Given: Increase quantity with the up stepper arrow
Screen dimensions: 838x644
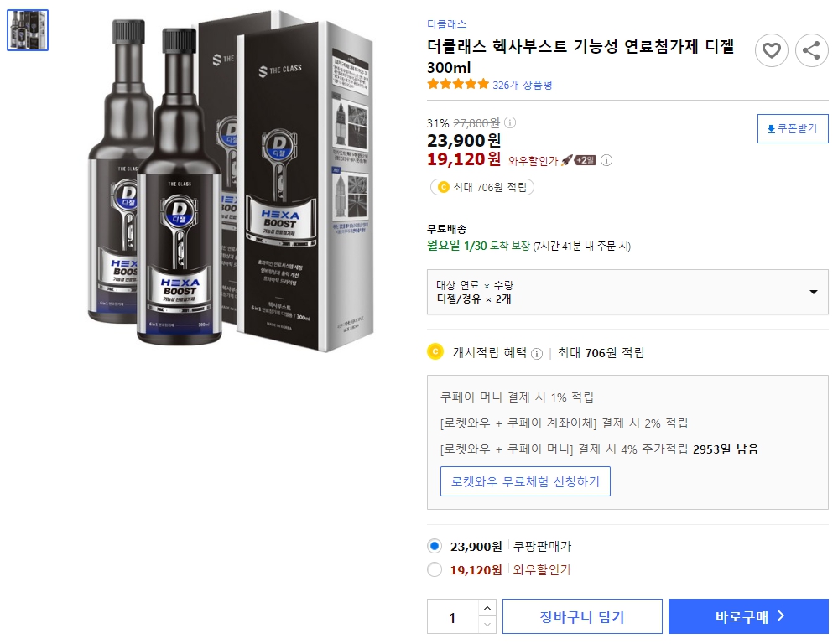Looking at the screenshot, I should point(486,609).
